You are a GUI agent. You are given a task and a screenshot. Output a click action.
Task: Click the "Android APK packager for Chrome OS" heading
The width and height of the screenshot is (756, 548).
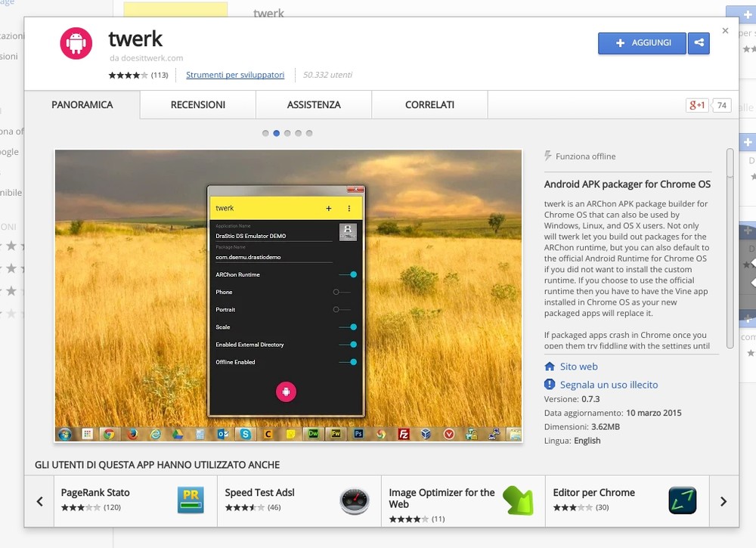627,184
